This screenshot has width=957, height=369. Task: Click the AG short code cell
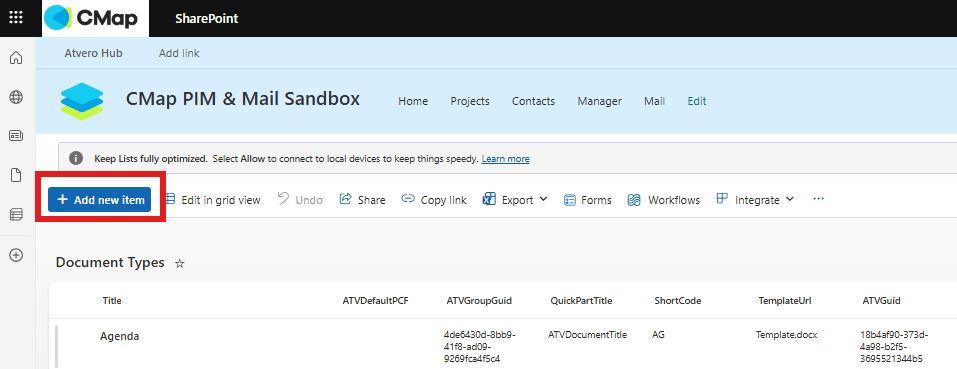pyautogui.click(x=658, y=335)
